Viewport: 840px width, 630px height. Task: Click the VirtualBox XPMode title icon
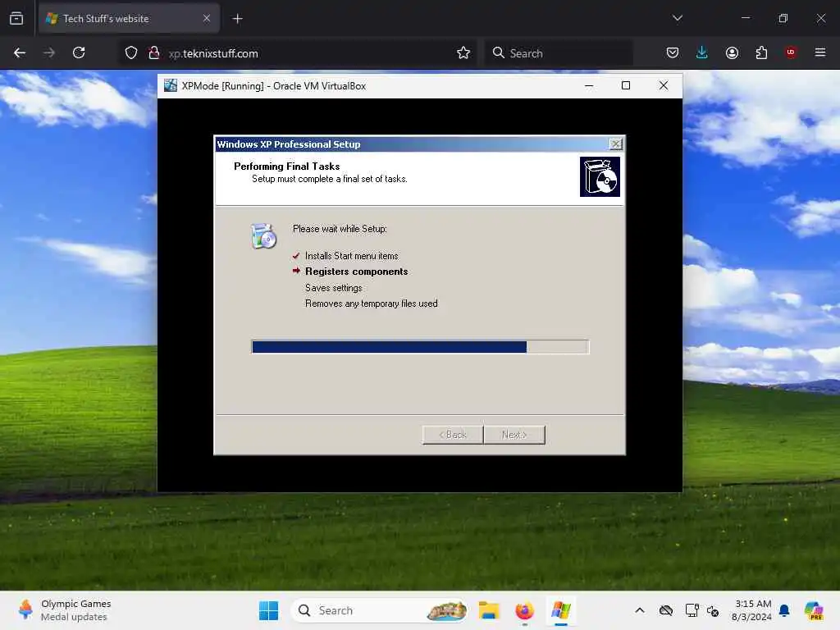(171, 85)
